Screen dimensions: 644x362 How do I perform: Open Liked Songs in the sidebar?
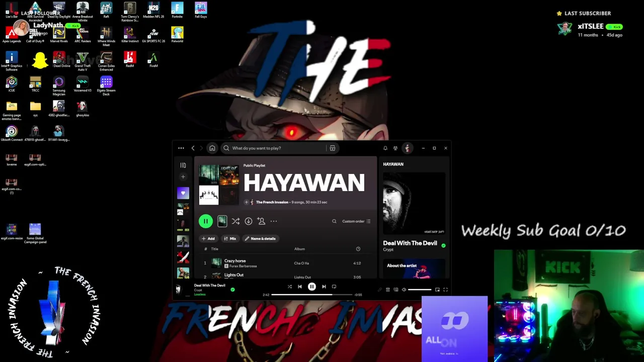pos(183,193)
